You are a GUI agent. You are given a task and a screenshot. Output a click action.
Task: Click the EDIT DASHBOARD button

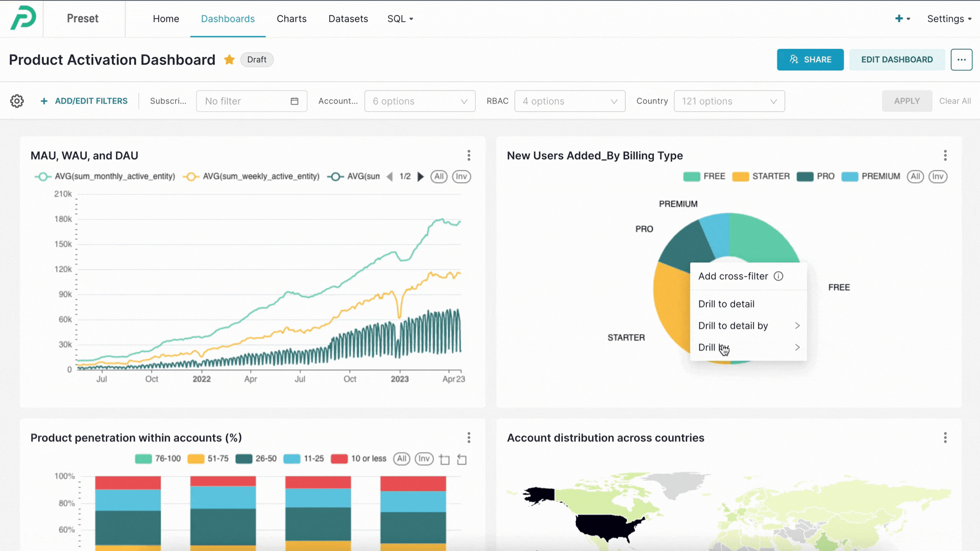897,60
